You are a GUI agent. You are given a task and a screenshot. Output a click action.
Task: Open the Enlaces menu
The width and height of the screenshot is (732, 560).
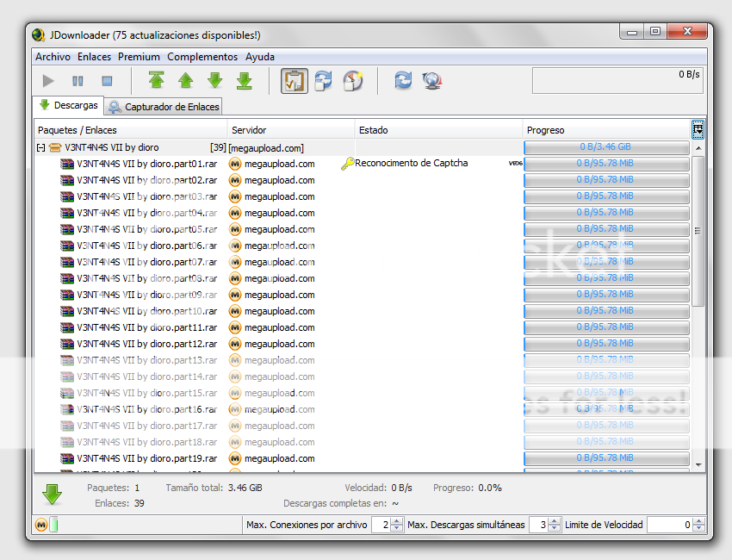(95, 57)
